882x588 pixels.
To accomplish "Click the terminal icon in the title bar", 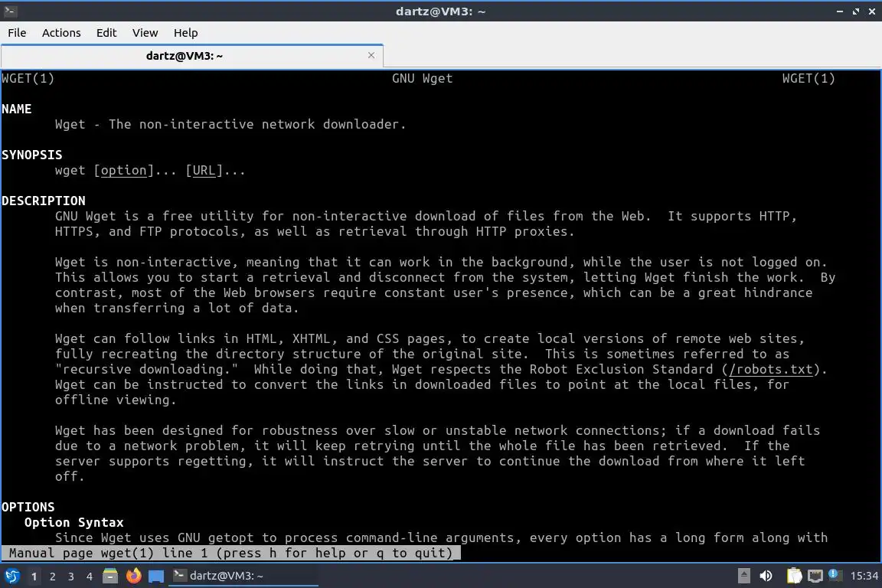I will tap(10, 11).
